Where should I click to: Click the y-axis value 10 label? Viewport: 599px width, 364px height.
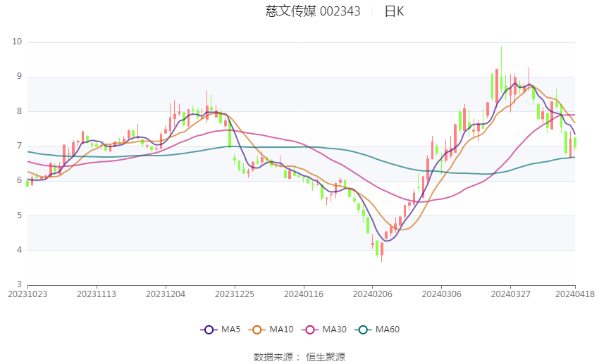(17, 42)
